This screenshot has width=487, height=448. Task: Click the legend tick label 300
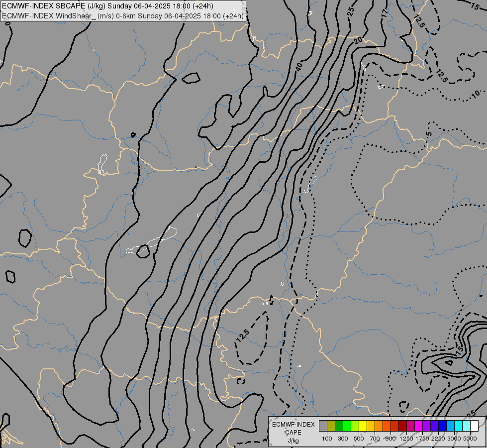(x=343, y=439)
